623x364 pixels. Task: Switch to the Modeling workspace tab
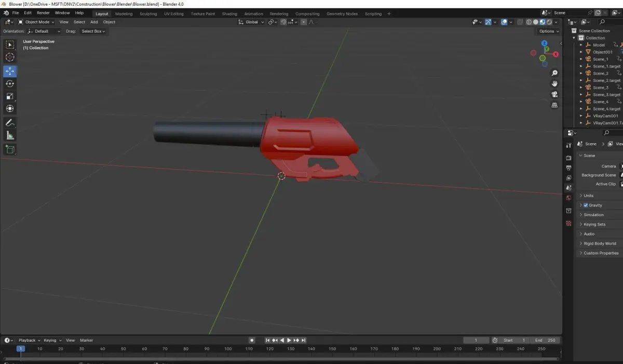[124, 14]
